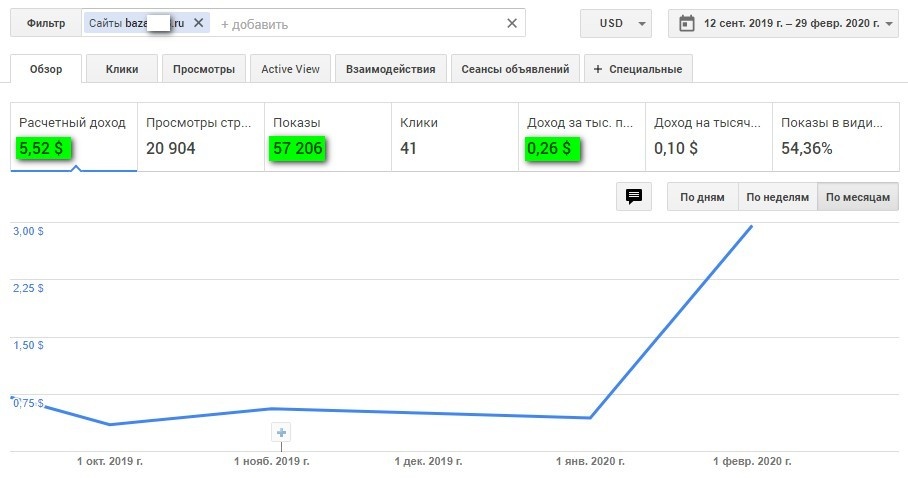Switch chart grouping to По месяцам
Viewport: 908px width, 478px height.
pos(858,197)
